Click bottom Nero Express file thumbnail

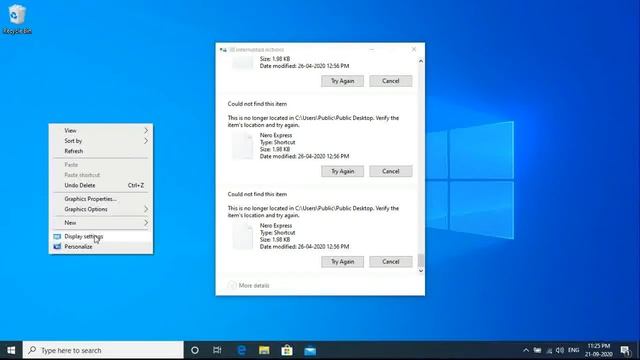point(243,236)
